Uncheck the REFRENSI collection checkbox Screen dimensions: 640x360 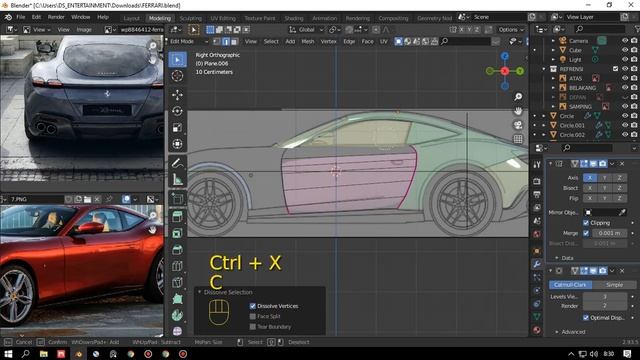point(616,69)
